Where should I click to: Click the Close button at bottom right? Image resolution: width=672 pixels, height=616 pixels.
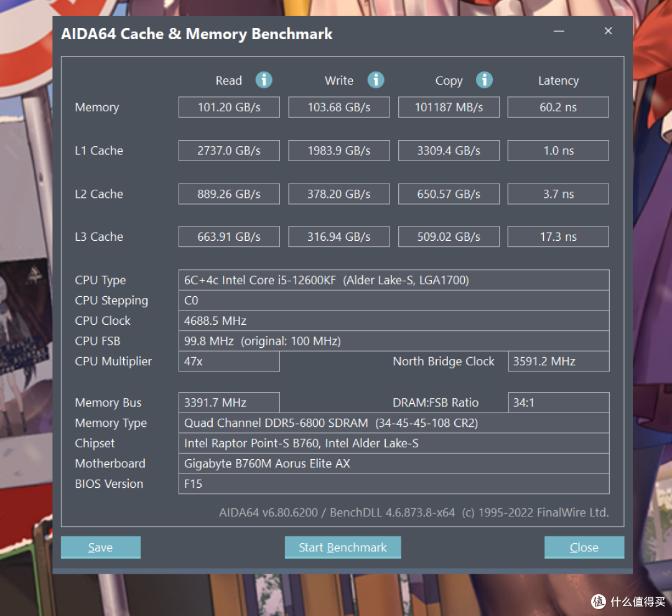pyautogui.click(x=584, y=548)
